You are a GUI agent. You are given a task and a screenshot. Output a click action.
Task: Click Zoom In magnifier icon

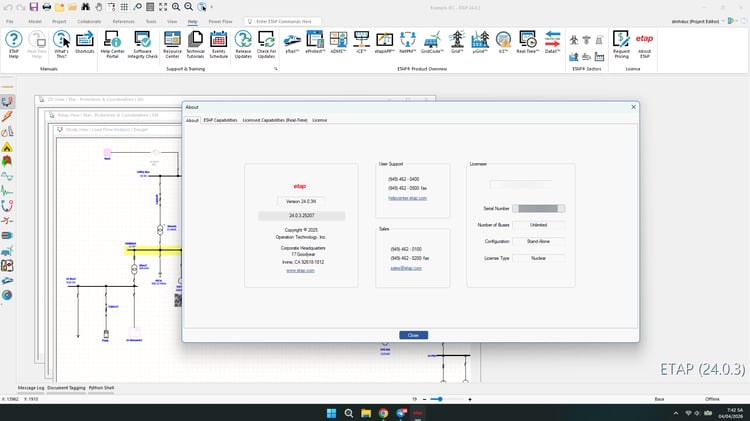pyautogui.click(x=176, y=7)
